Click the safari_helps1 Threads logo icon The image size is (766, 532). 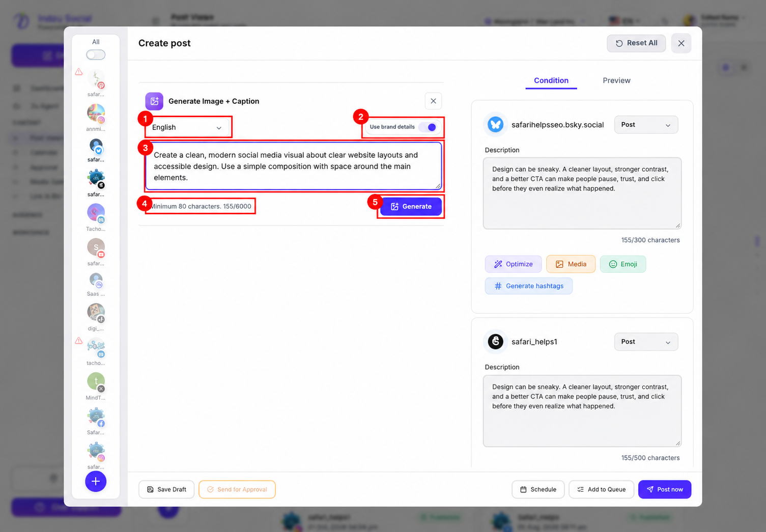pos(495,342)
